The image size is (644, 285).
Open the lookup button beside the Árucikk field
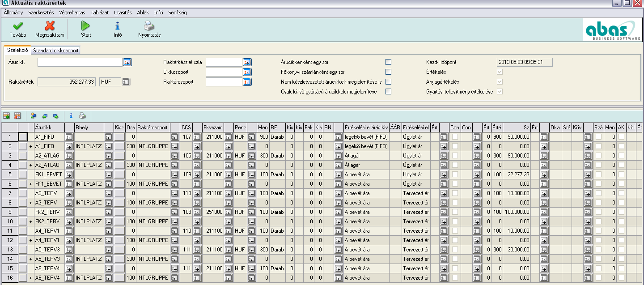coord(127,62)
